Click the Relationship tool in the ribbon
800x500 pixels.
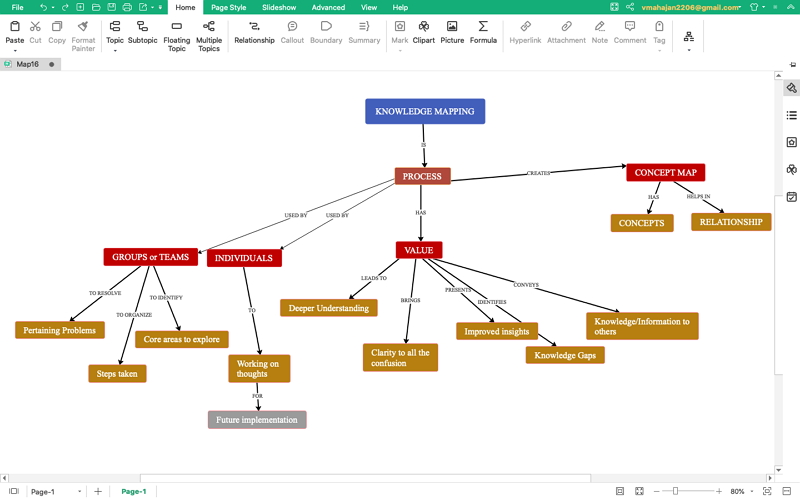coord(254,31)
